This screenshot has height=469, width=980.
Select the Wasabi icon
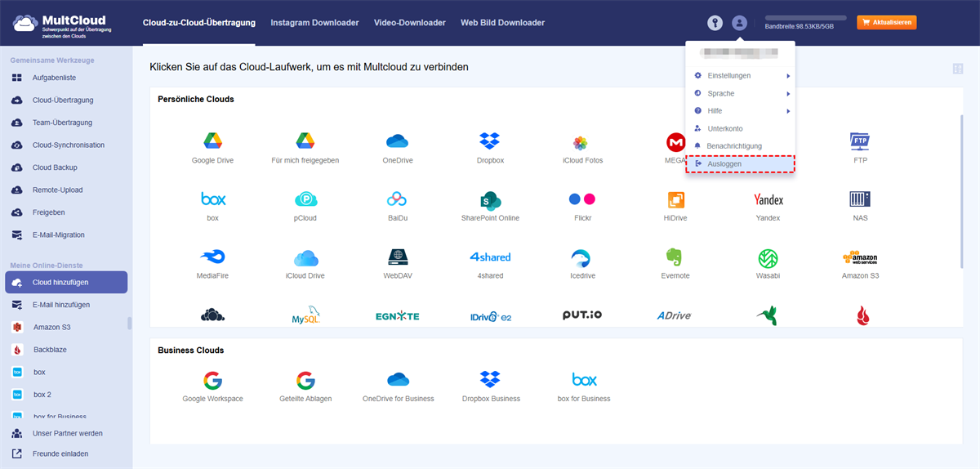768,258
